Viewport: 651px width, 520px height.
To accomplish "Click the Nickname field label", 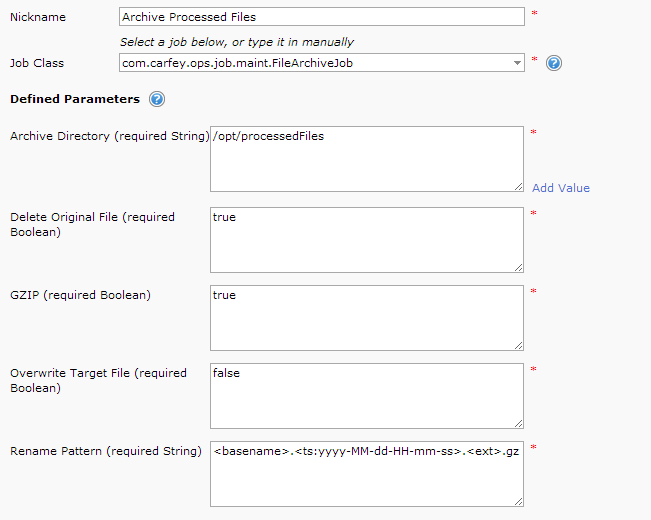I will coord(37,17).
